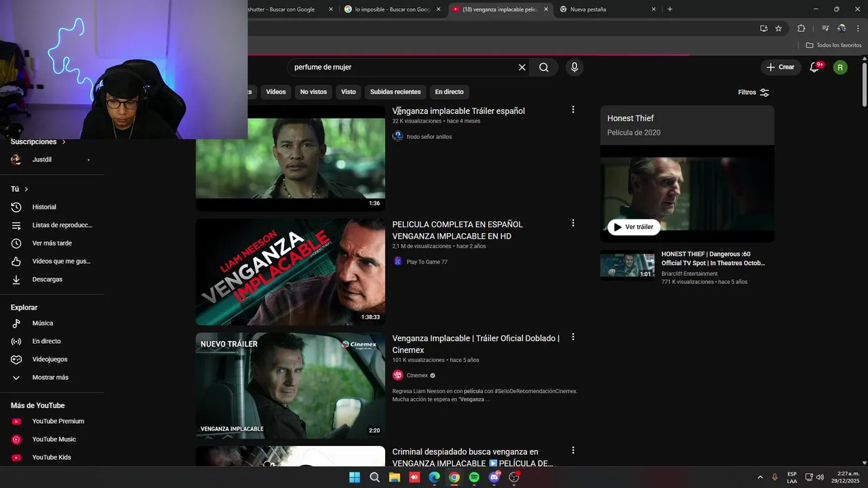Filter results by No vistos chip
Viewport: 868px width, 488px height.
point(313,91)
